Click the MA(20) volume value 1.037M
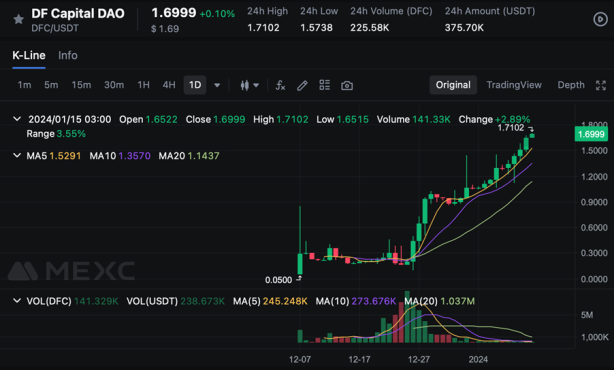 [457, 301]
